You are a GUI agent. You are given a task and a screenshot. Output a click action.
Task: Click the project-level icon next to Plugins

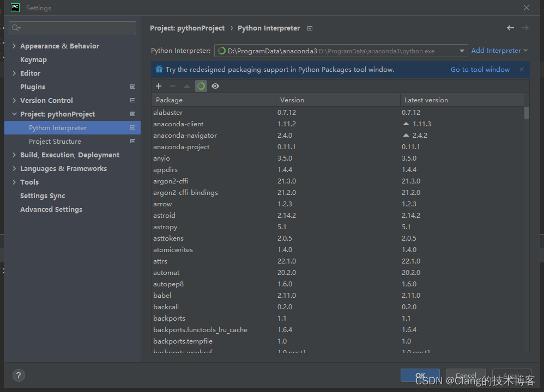[x=132, y=87]
